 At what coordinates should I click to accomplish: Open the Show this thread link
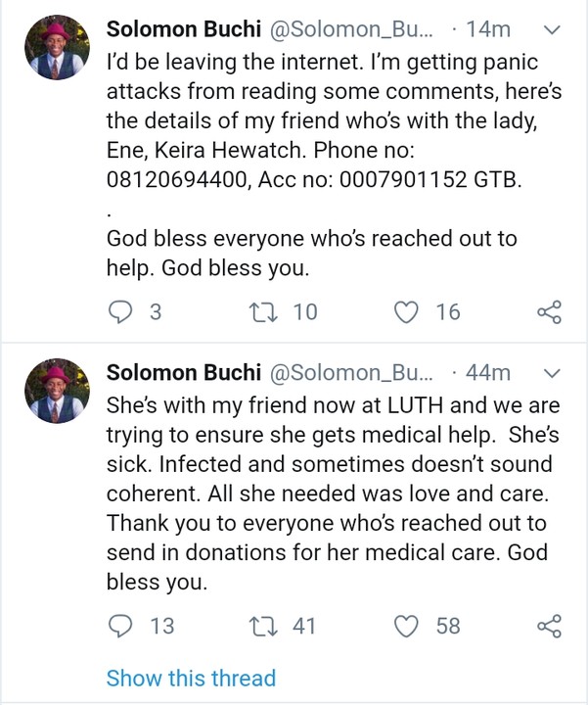tap(191, 678)
